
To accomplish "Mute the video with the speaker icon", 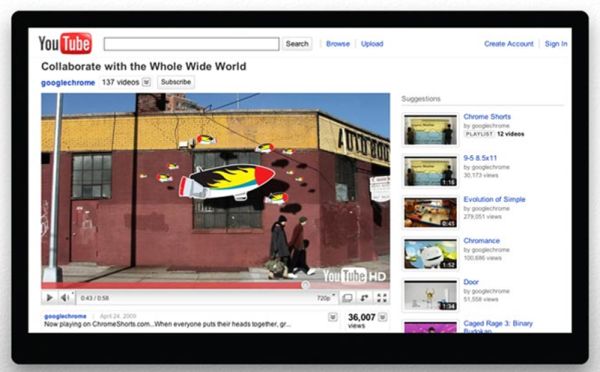I will click(65, 298).
